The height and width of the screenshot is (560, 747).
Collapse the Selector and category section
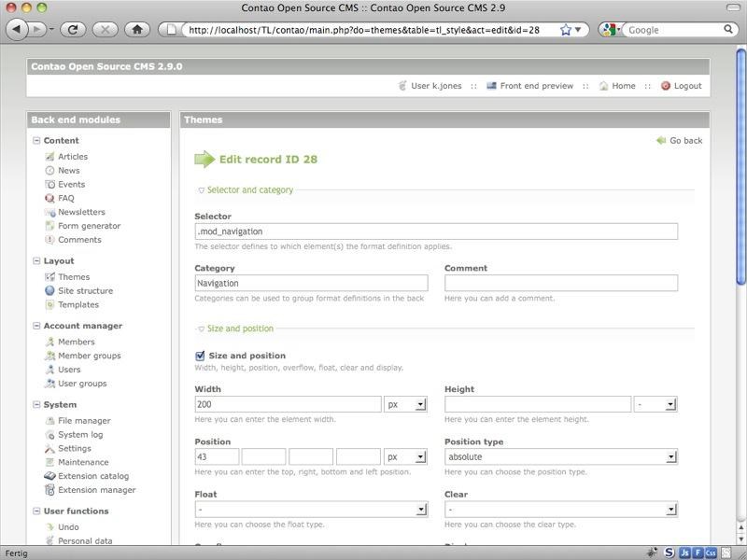[201, 190]
